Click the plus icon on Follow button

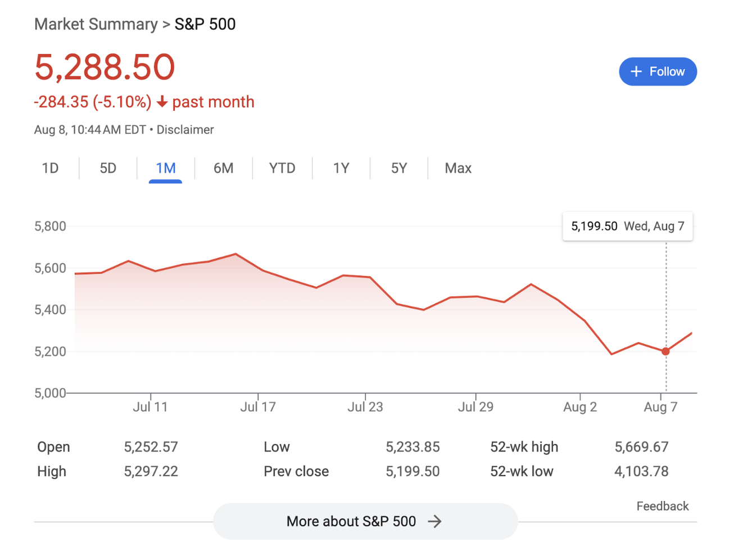(x=636, y=71)
